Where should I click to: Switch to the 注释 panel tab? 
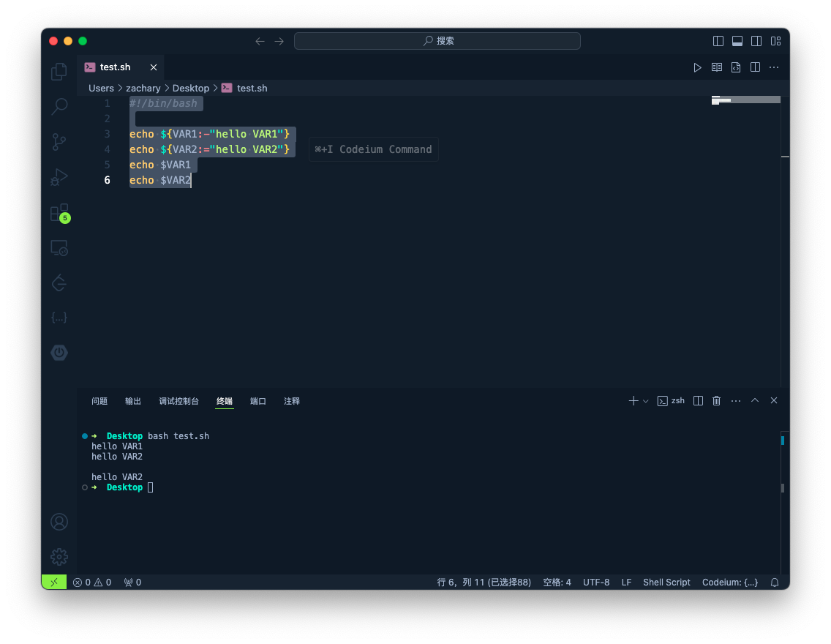click(292, 401)
